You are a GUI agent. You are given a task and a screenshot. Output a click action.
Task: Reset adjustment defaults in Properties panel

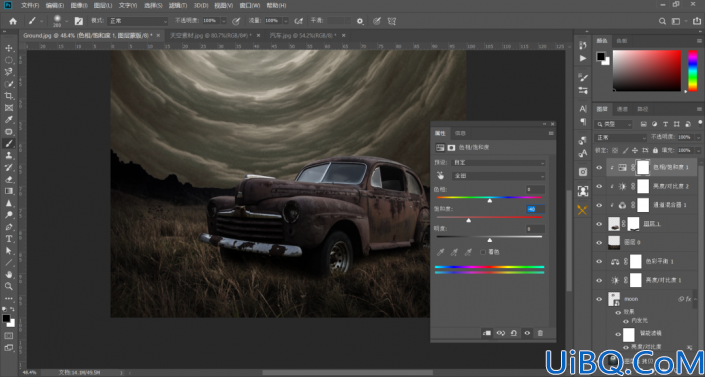pos(513,333)
